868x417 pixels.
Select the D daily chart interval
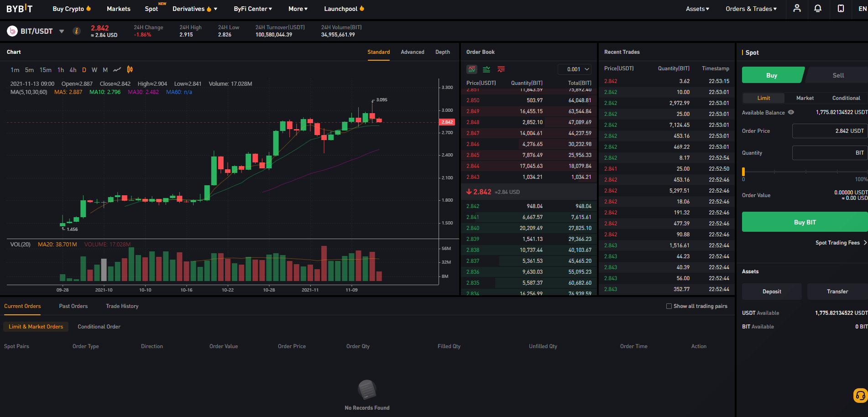84,70
